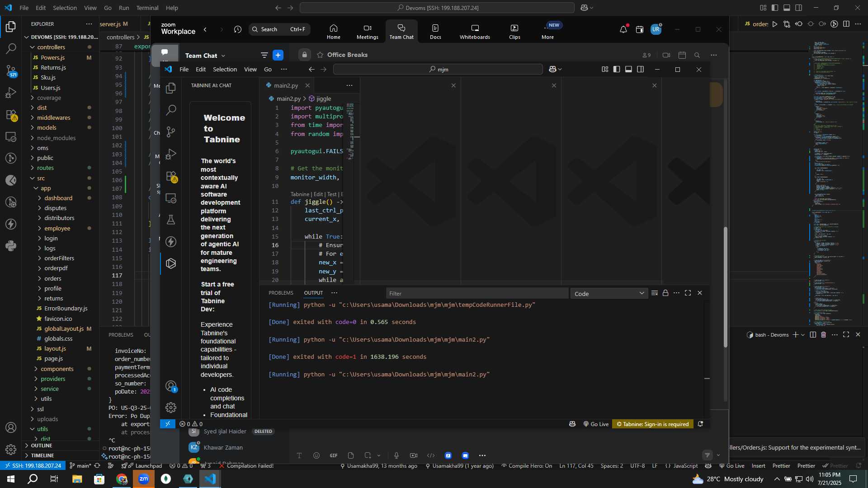868x488 pixels.
Task: Open Testing flask in the mjm activity bar
Action: (x=171, y=220)
